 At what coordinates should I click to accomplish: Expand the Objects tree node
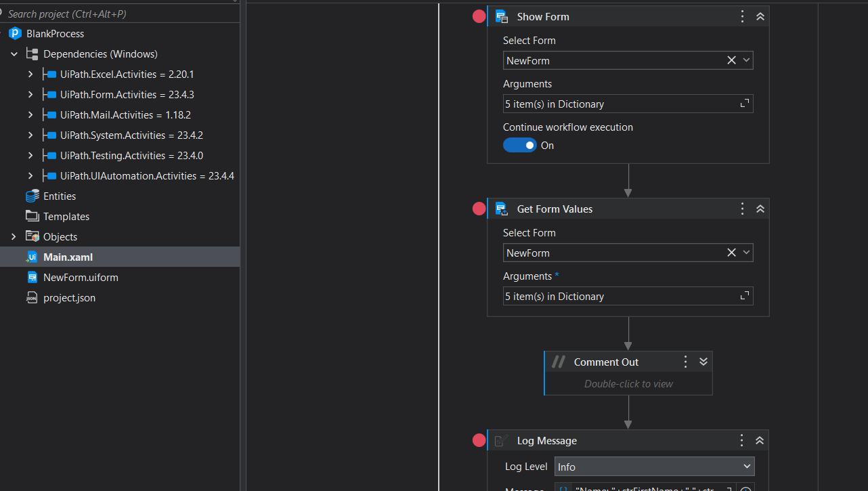tap(14, 237)
